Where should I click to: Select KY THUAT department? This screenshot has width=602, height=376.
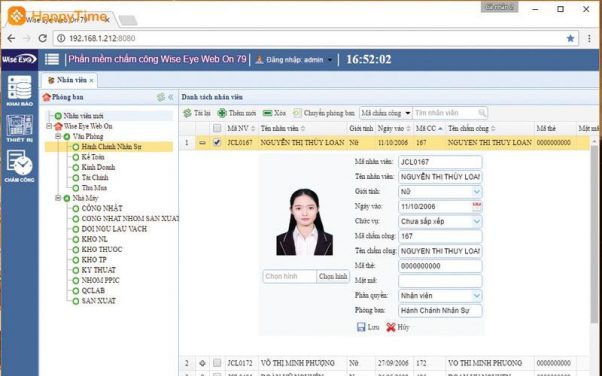pyautogui.click(x=98, y=270)
